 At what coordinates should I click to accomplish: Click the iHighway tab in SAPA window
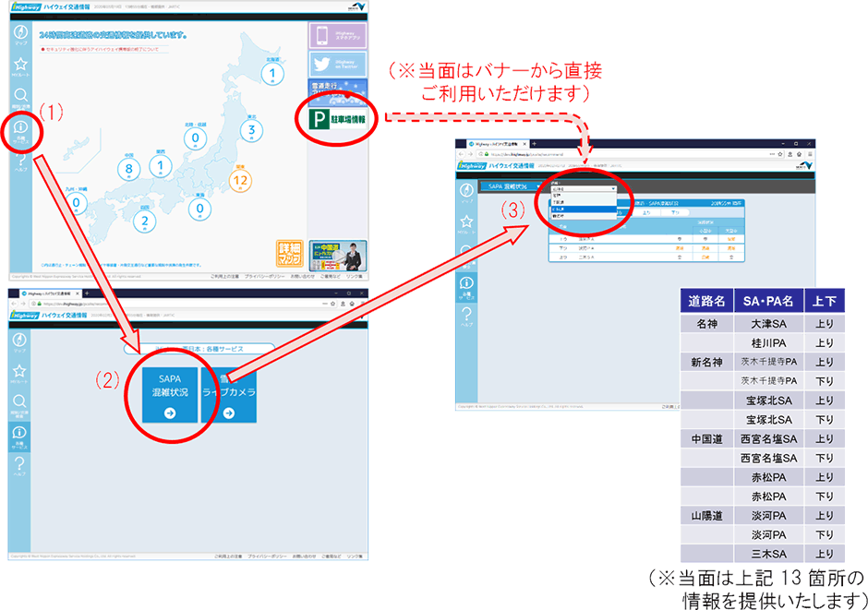point(496,144)
